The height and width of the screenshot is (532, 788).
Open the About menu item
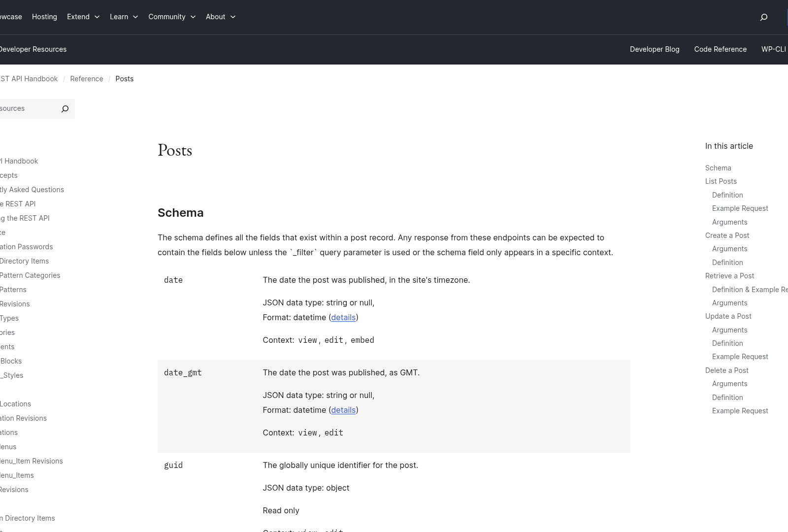coord(215,17)
